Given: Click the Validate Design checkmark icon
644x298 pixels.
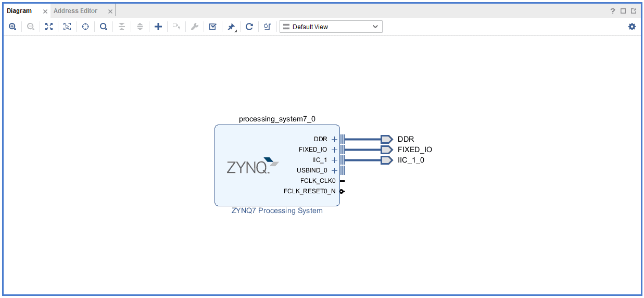Looking at the screenshot, I should (212, 27).
